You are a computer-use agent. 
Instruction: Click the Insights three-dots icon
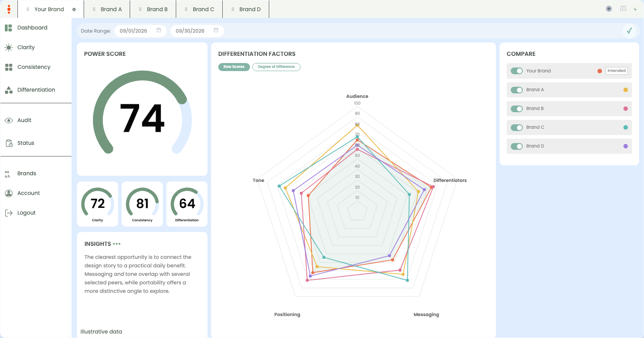click(117, 244)
